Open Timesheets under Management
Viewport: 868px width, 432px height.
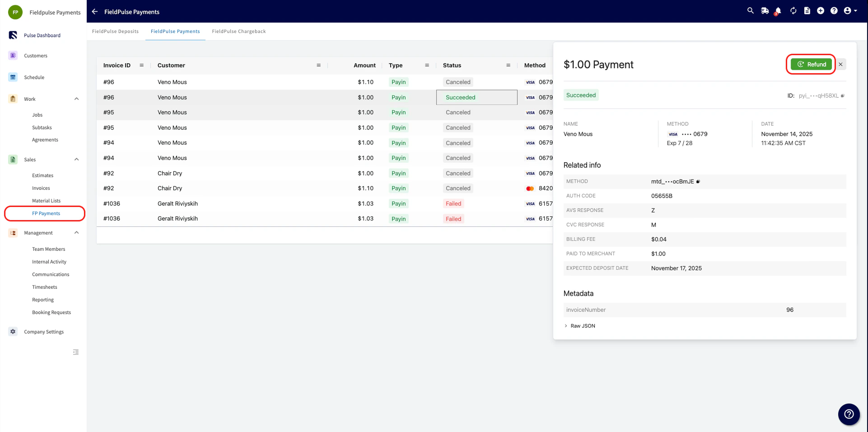point(45,287)
